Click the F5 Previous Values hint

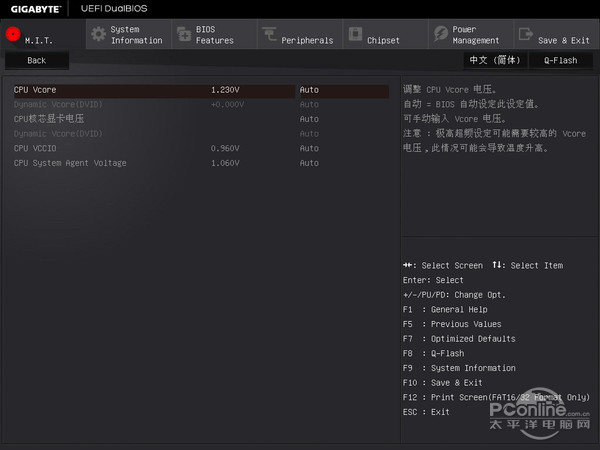[x=452, y=324]
